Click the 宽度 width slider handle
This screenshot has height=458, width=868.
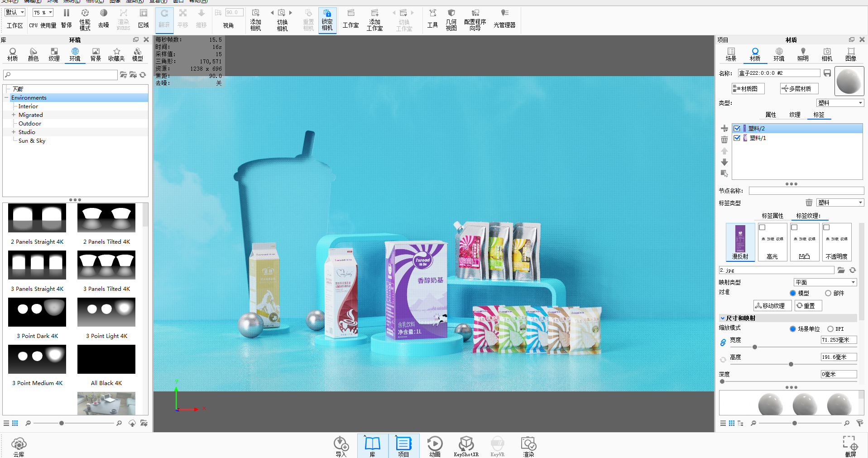(755, 347)
